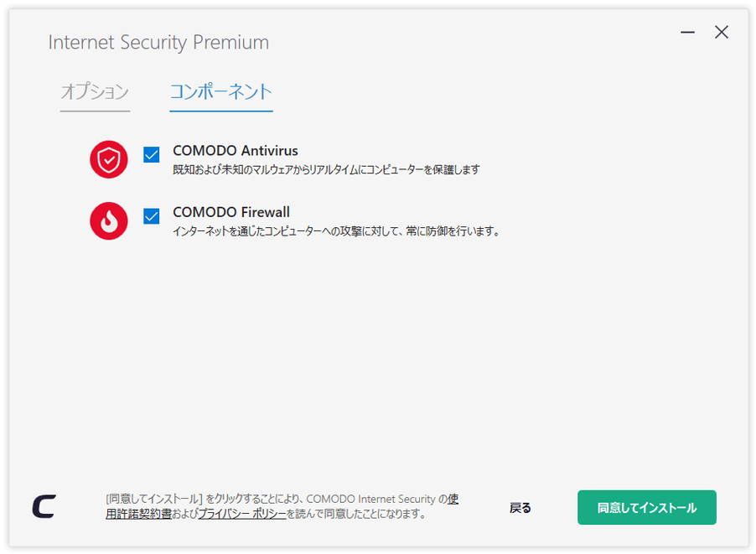Switch to the オプション tab
The height and width of the screenshot is (554, 756).
[x=95, y=91]
